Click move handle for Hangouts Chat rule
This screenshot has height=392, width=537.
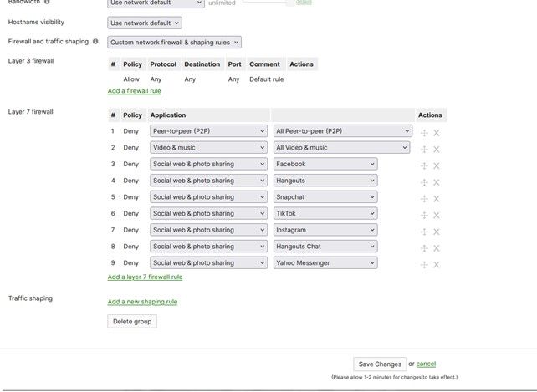click(424, 248)
